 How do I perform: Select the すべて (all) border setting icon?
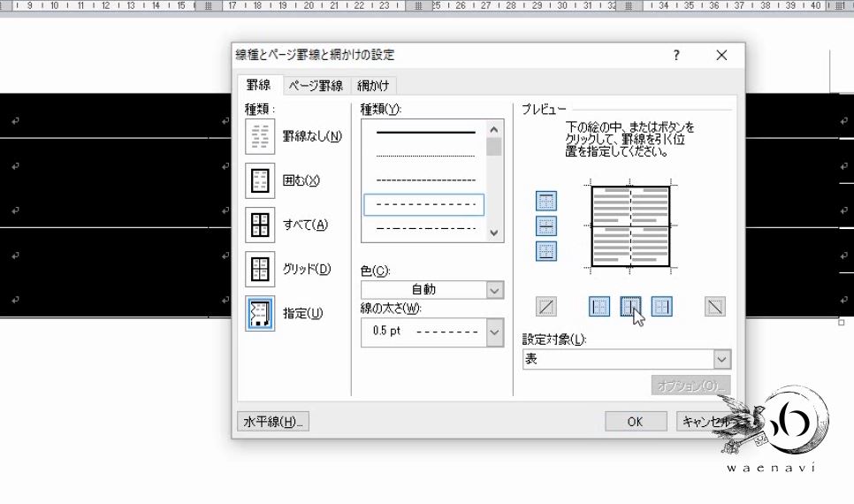coord(260,225)
